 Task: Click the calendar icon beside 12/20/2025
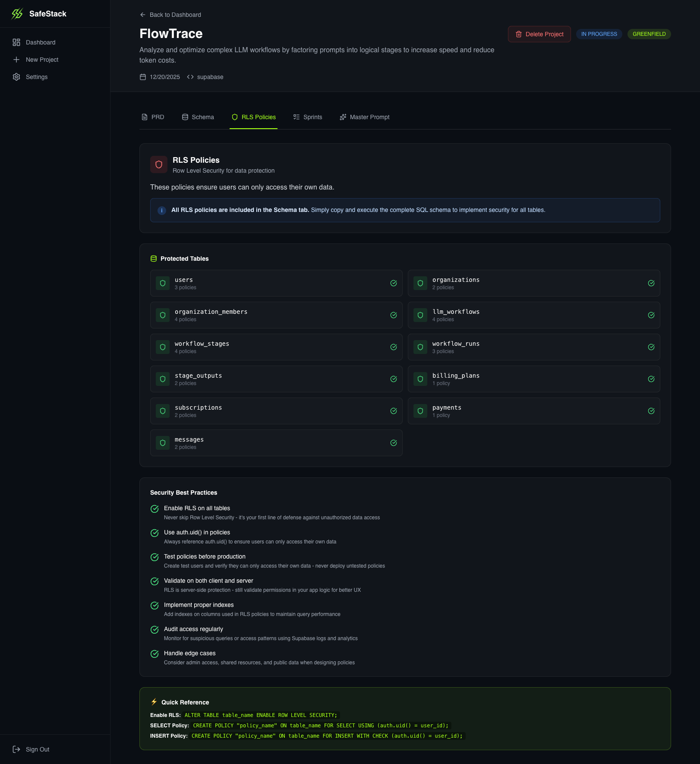point(142,77)
